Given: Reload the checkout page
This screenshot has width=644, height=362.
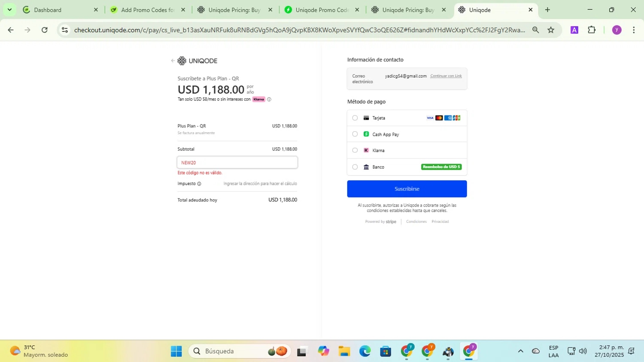Looking at the screenshot, I should point(45,30).
